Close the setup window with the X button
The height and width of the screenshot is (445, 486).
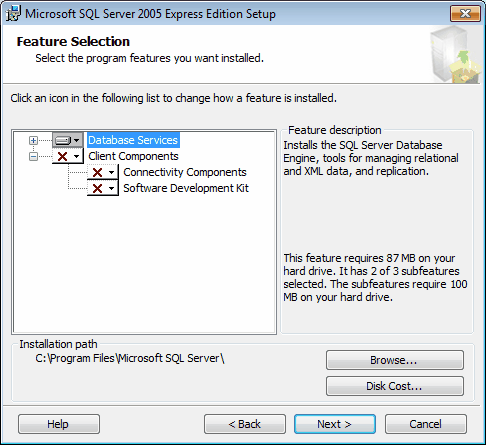[465, 14]
